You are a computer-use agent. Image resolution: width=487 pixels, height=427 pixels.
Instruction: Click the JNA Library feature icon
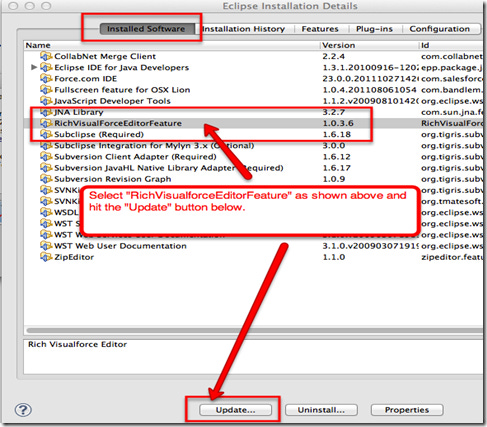(x=46, y=112)
